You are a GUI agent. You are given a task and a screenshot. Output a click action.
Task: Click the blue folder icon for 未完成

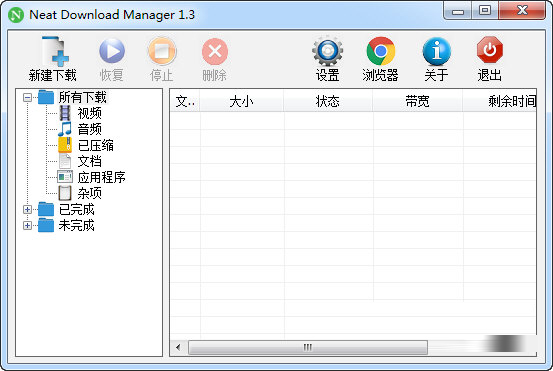coord(46,225)
